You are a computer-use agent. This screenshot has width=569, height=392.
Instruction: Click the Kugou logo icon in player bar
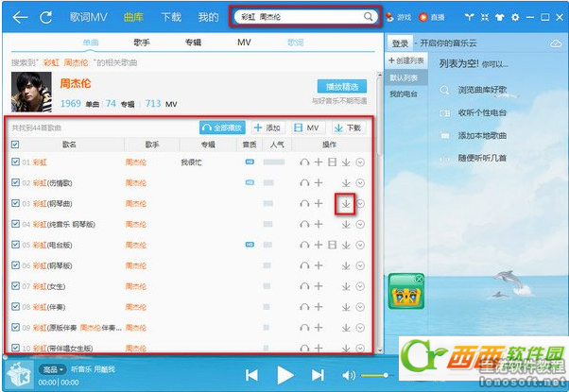pyautogui.click(x=20, y=375)
